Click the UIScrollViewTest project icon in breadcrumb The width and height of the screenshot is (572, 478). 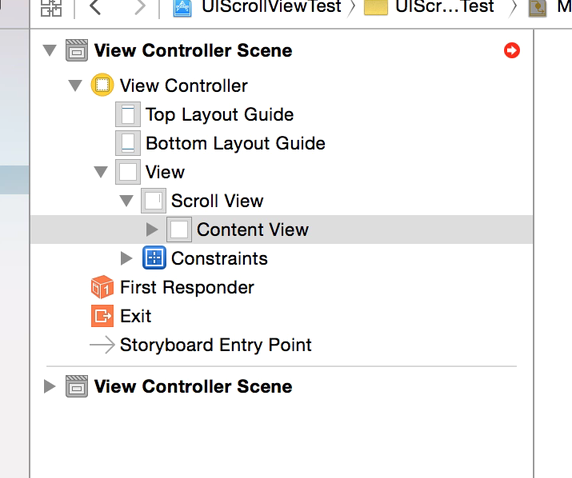tap(182, 8)
